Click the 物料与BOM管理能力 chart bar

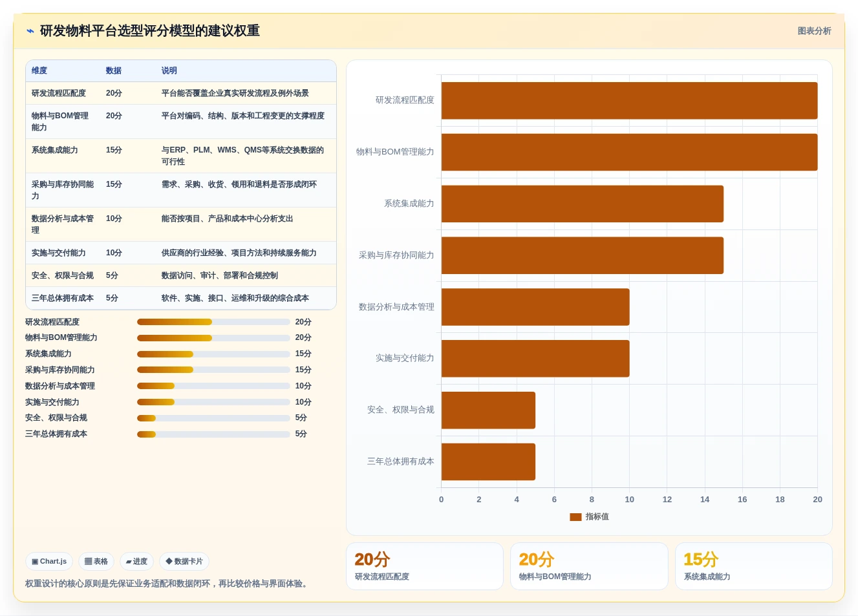629,152
